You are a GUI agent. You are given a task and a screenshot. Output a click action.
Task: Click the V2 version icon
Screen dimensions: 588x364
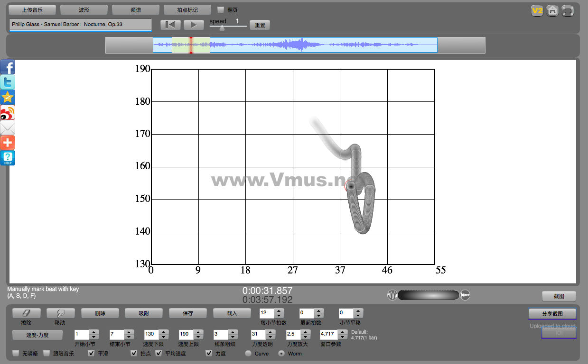click(537, 11)
